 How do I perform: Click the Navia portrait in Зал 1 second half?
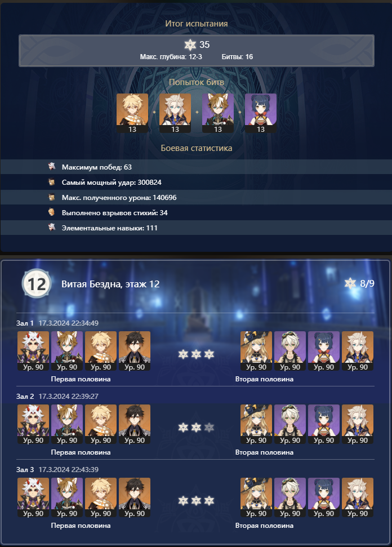pos(256,351)
